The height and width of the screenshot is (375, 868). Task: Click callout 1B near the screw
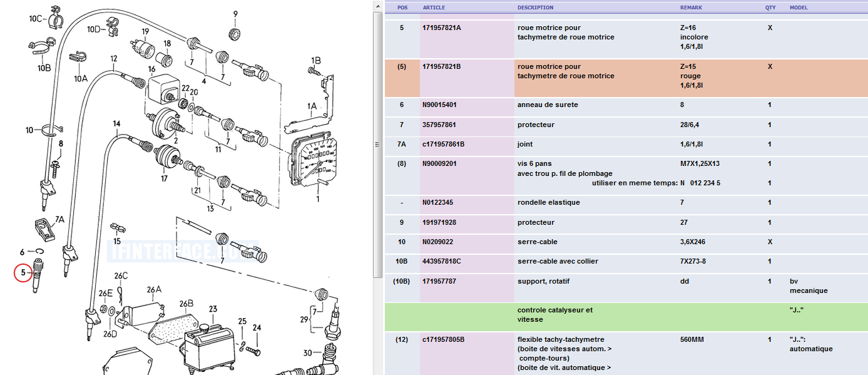click(x=315, y=61)
